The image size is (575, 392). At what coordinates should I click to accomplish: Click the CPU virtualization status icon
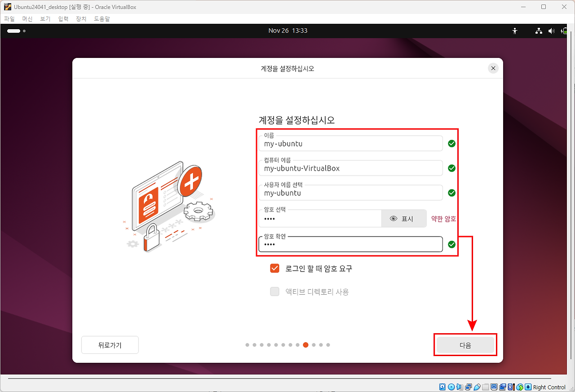(511, 387)
